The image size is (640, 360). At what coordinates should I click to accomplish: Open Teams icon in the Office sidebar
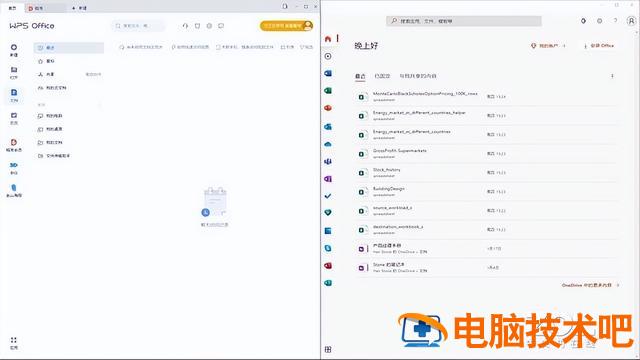point(328,162)
